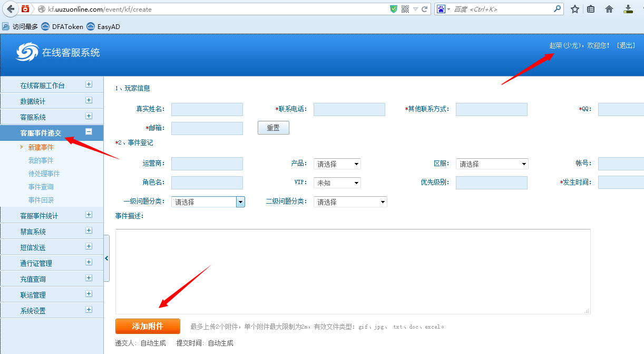The image size is (644, 354).
Task: Open the QR code icon in address bar
Action: pos(405,9)
